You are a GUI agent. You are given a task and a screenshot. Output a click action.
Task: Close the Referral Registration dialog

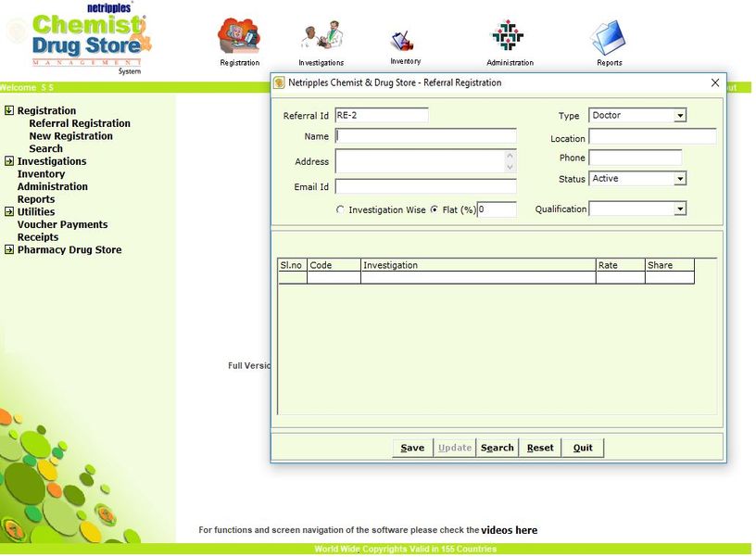coord(715,82)
